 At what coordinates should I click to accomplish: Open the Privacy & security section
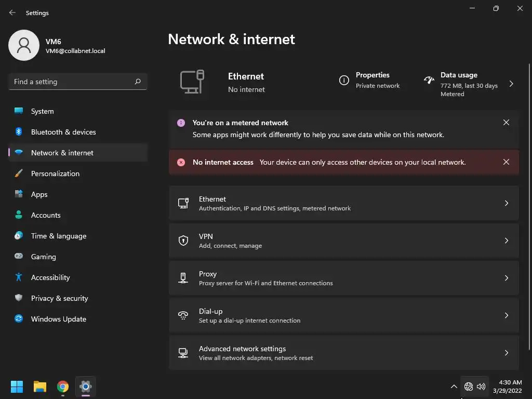59,298
